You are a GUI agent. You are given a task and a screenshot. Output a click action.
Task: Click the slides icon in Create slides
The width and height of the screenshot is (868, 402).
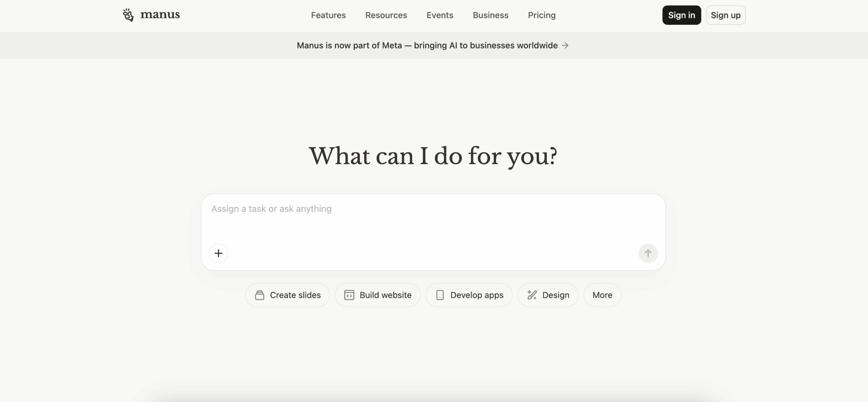(260, 295)
